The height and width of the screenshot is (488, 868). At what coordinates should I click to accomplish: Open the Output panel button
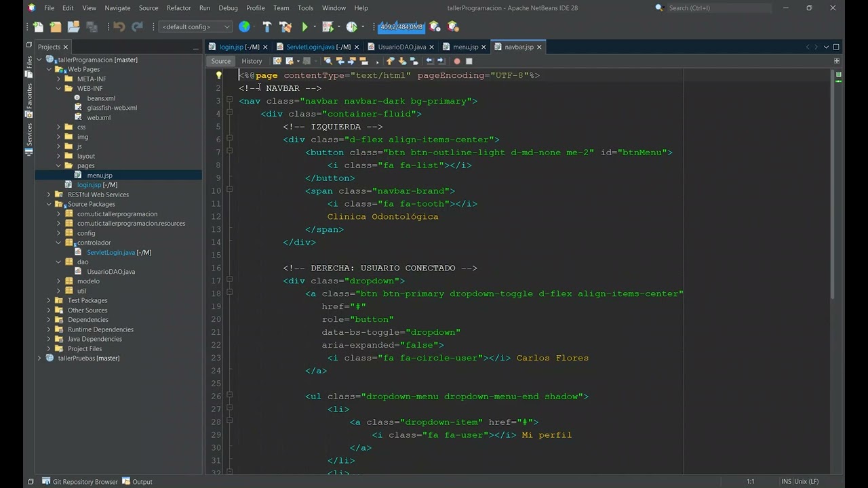[x=138, y=482]
